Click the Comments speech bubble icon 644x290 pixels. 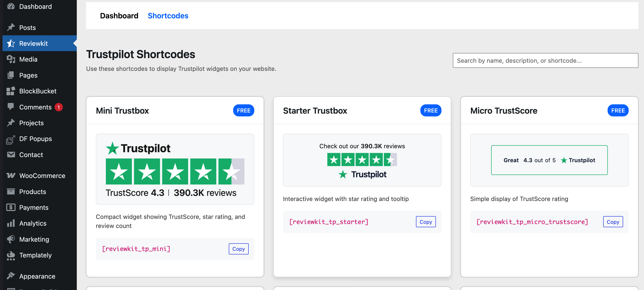(11, 107)
